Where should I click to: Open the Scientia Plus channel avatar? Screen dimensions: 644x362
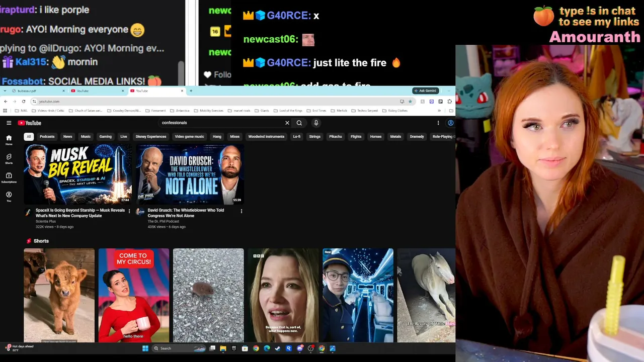click(28, 212)
